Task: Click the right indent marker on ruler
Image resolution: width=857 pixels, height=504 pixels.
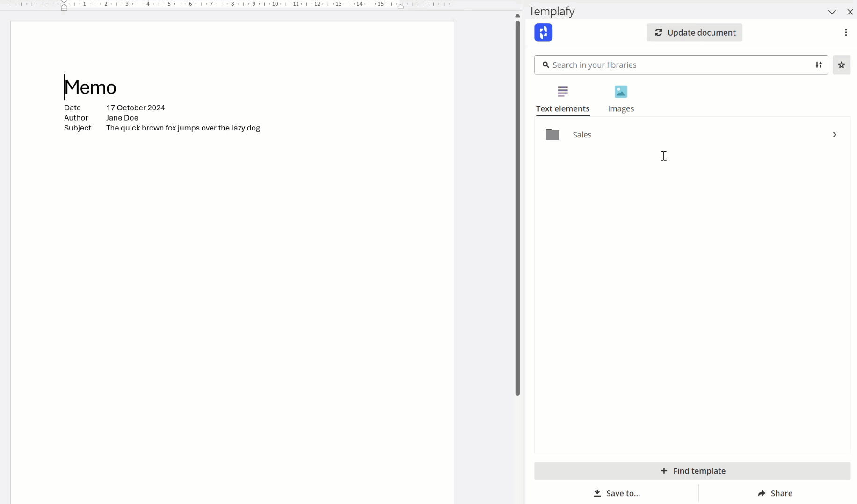Action: [400, 6]
